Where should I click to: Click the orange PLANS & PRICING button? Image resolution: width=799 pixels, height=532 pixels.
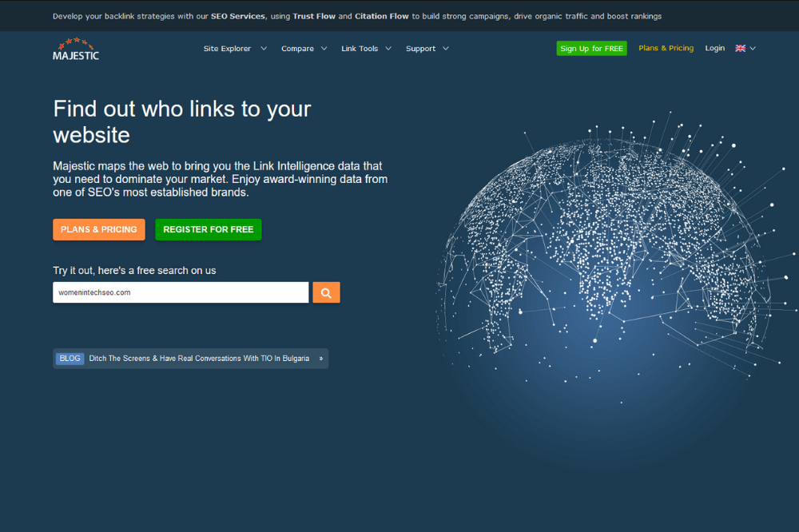[99, 229]
